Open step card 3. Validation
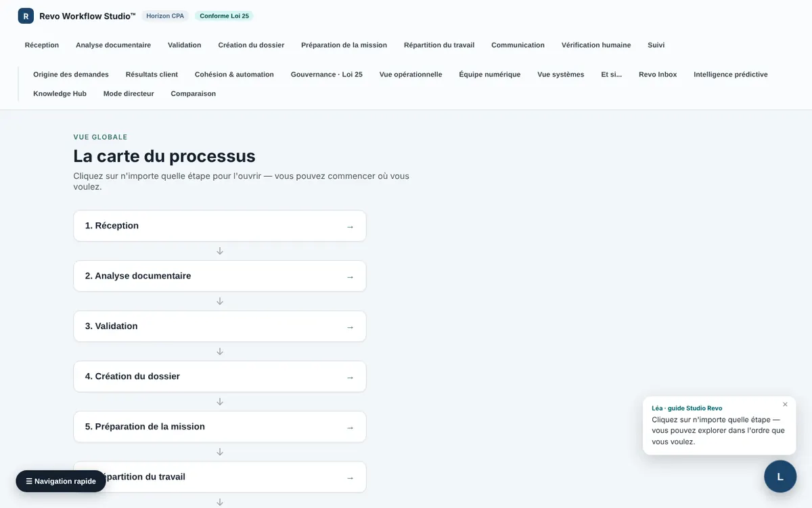Viewport: 812px width, 508px height. pyautogui.click(x=220, y=326)
